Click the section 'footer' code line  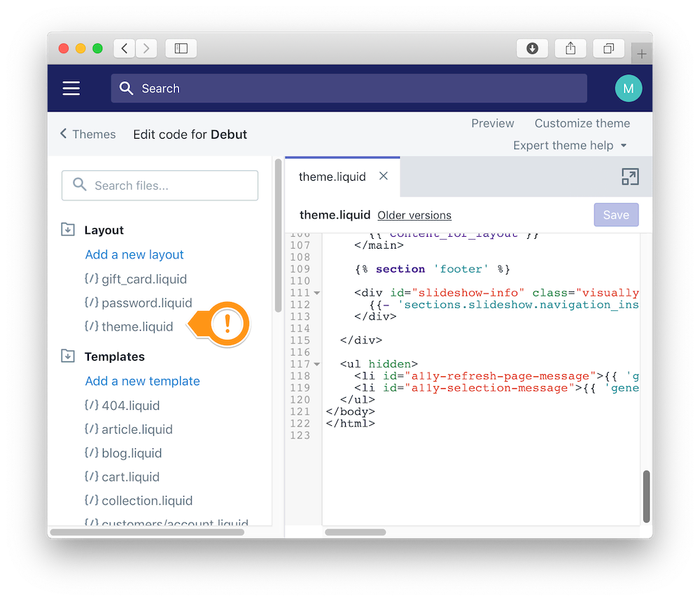click(x=432, y=269)
